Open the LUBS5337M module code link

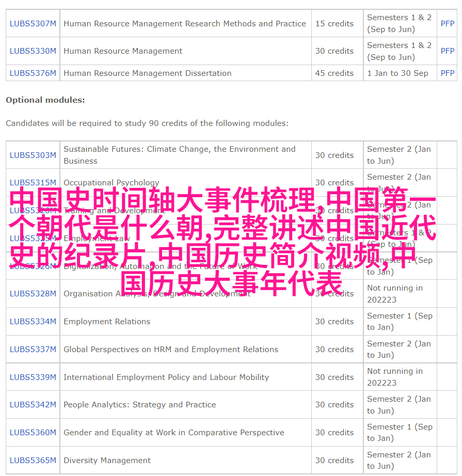(33, 349)
